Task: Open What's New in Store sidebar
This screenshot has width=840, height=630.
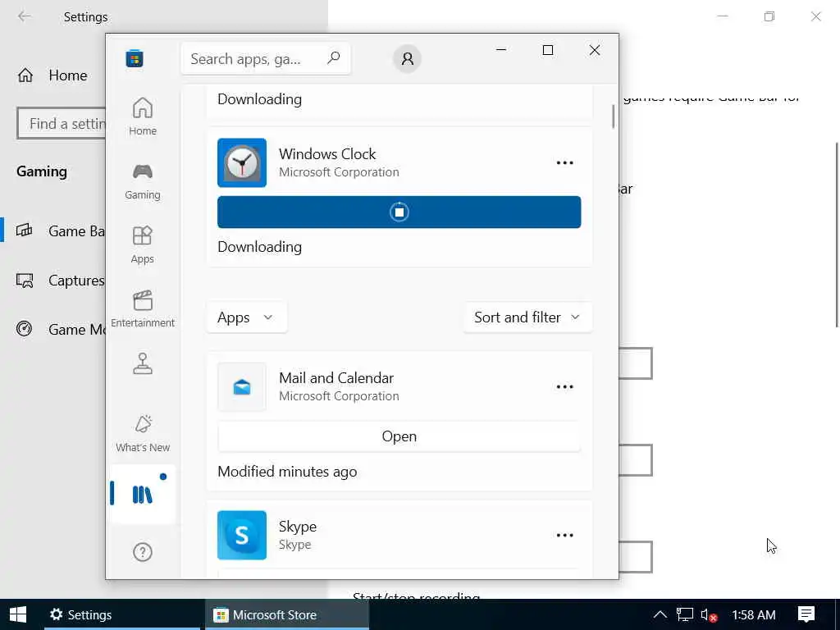Action: tap(143, 434)
